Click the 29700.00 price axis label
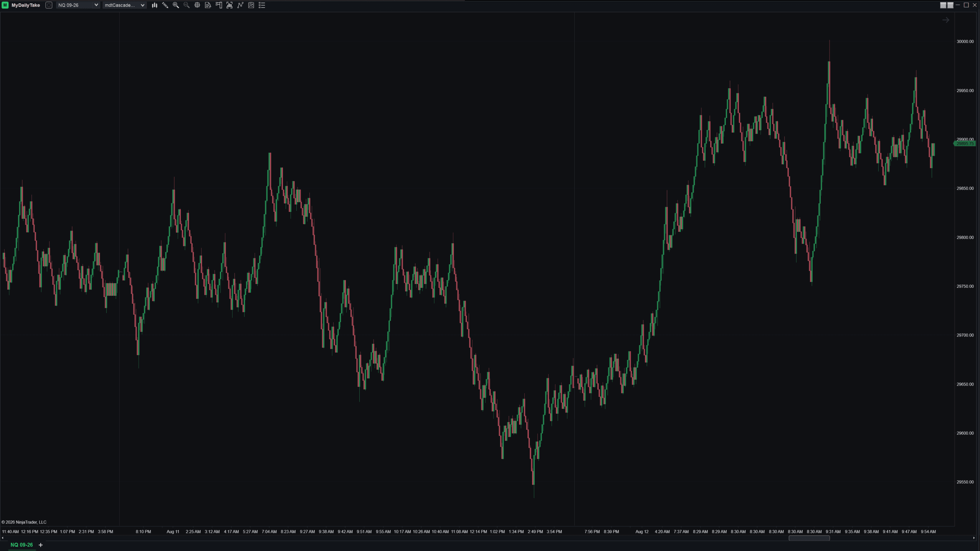The height and width of the screenshot is (551, 980). (x=965, y=335)
